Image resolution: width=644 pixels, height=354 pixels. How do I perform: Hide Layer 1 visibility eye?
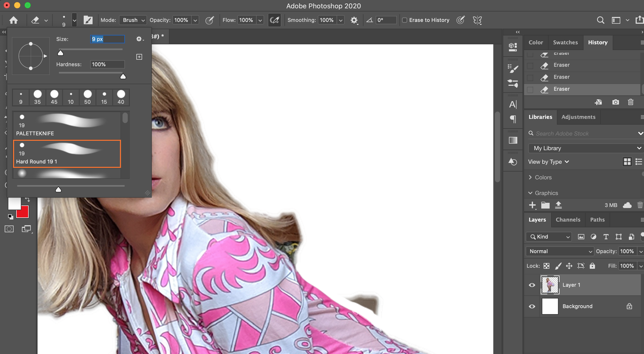[x=532, y=285]
